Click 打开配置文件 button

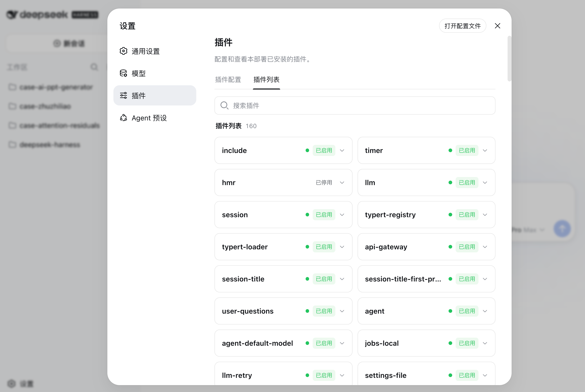(463, 26)
